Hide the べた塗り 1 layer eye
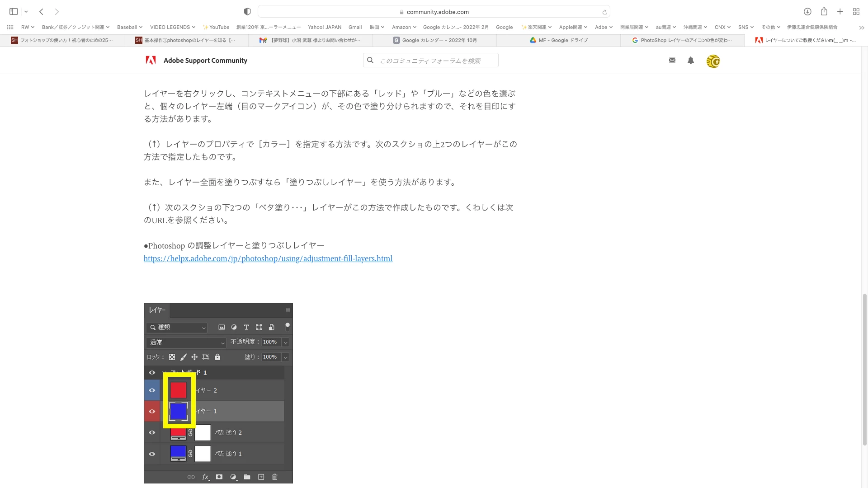Viewport: 868px width, 488px height. pos(152,454)
